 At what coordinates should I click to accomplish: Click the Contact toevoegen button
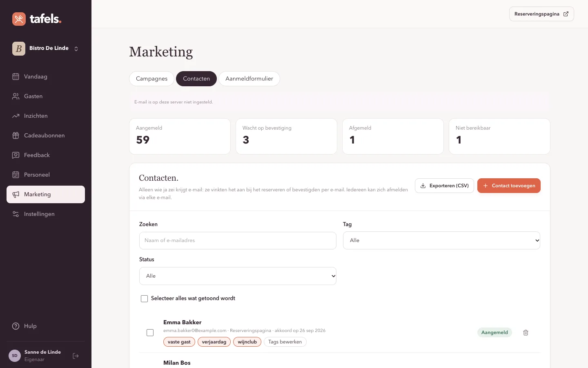click(509, 186)
